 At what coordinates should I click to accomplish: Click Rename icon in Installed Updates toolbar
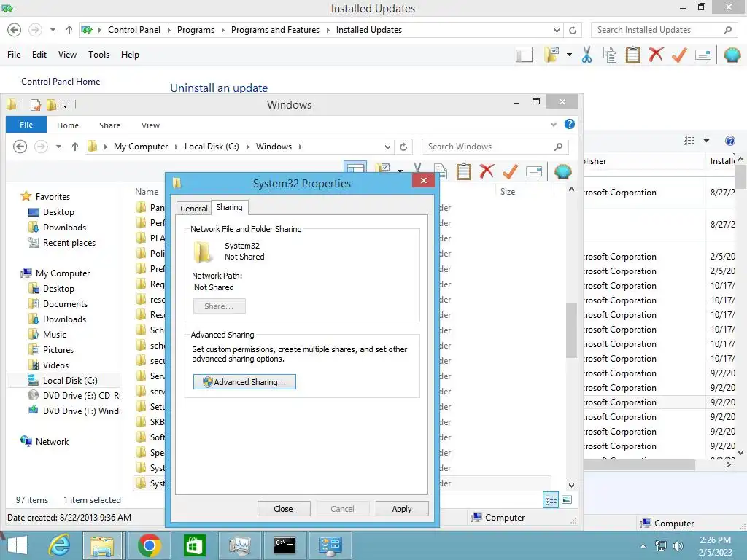click(703, 55)
